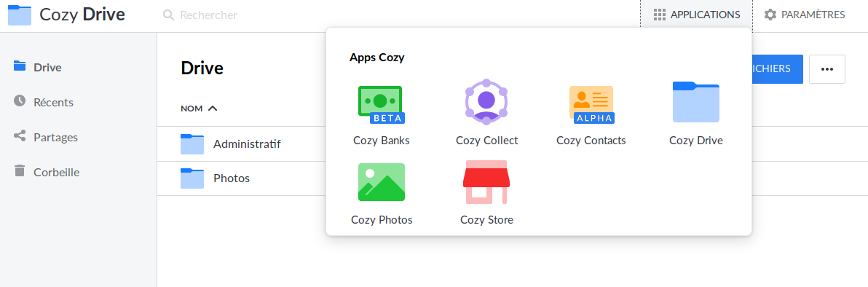Select the Cozy Drive app icon
Screen dimensions: 868x287
(696, 102)
